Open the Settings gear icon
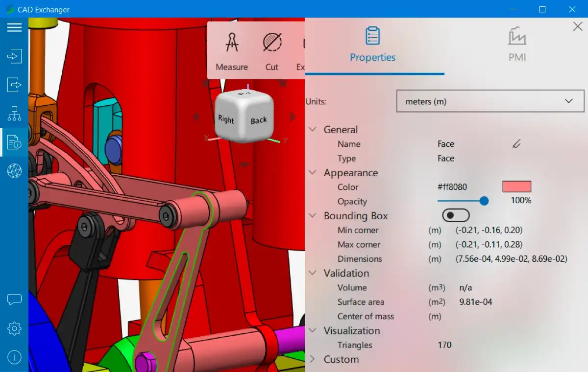Viewport: 588px width, 372px height. click(x=14, y=328)
